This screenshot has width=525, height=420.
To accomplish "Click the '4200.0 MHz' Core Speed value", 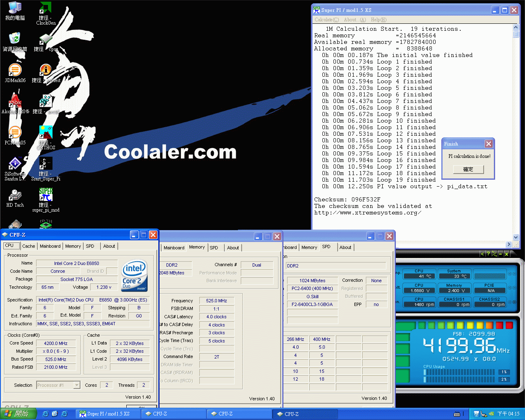I will click(56, 343).
